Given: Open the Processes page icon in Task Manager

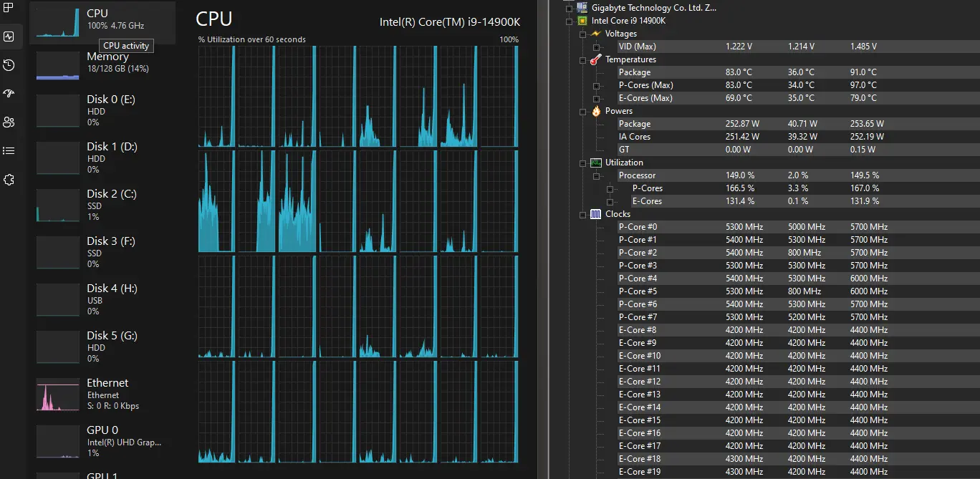Looking at the screenshot, I should pos(9,8).
